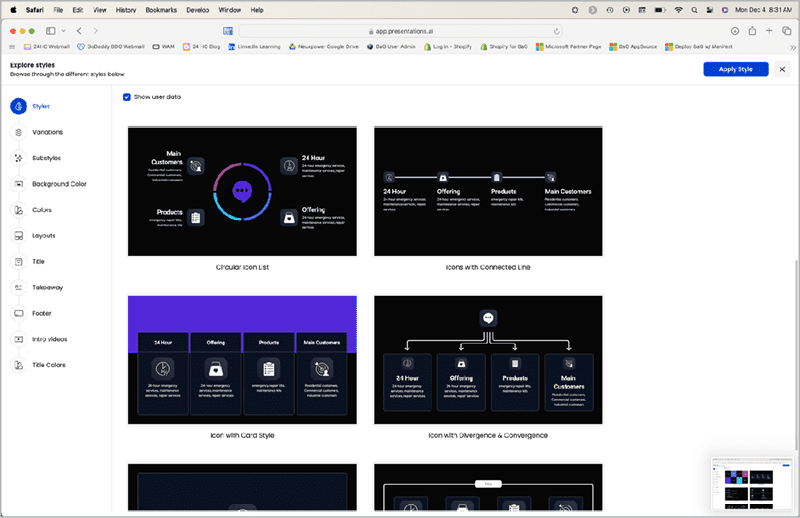Click the Title Colors sidebar icon
800x518 pixels.
point(18,365)
